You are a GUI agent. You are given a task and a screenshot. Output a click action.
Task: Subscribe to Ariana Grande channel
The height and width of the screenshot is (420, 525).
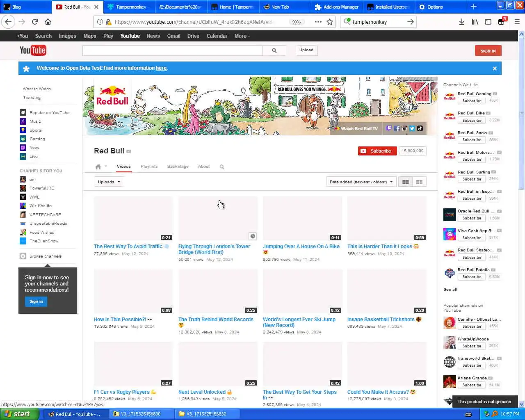[x=472, y=385]
